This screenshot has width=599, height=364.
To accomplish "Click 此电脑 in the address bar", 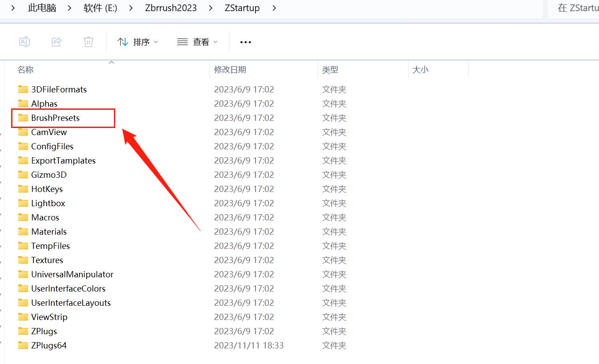I will pos(42,8).
